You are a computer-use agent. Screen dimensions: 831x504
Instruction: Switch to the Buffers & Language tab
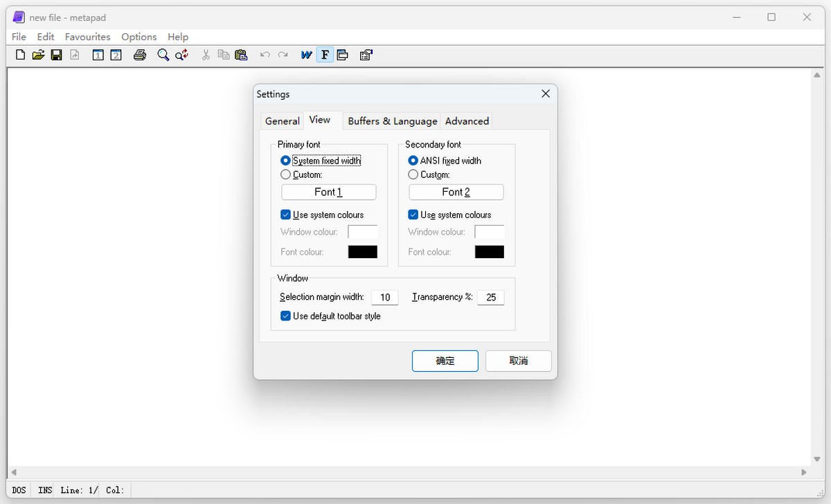point(392,121)
